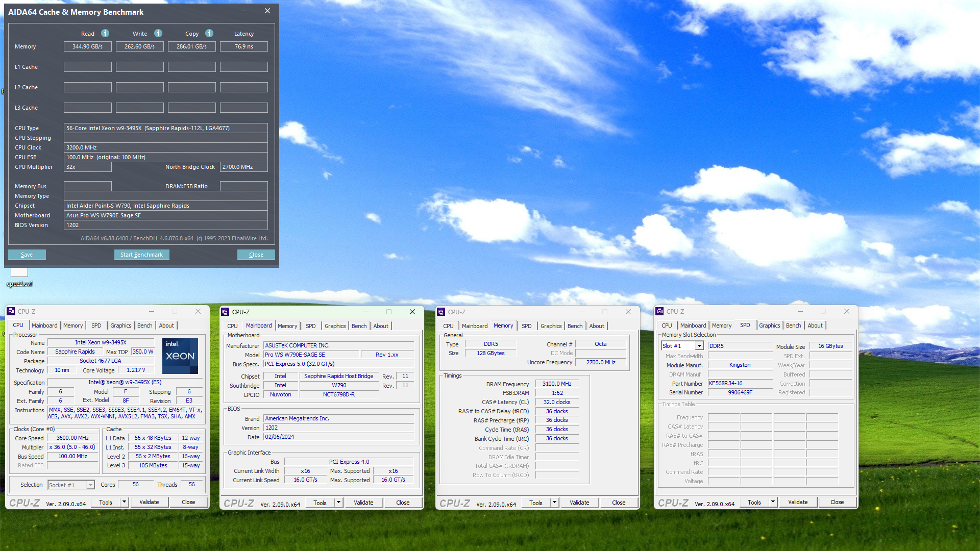Image resolution: width=980 pixels, height=551 pixels.
Task: Open the cpuz2.cvf desktop file icon
Action: pos(19,277)
